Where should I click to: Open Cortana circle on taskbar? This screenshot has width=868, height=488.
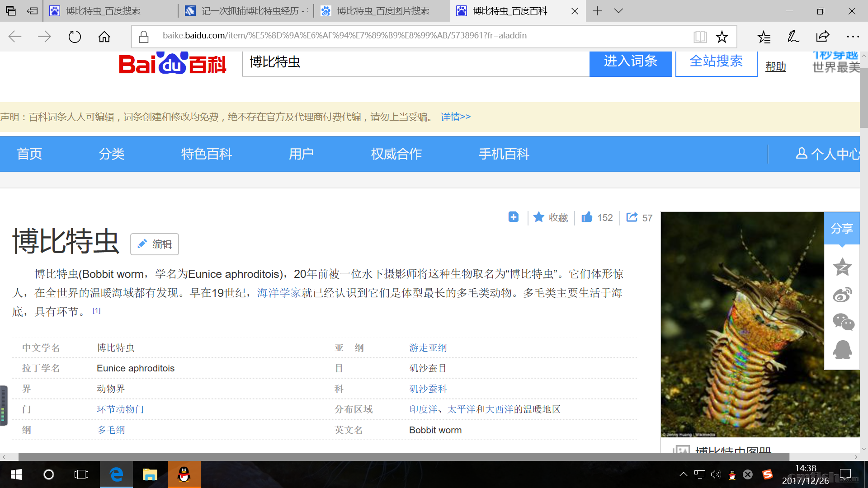click(49, 474)
